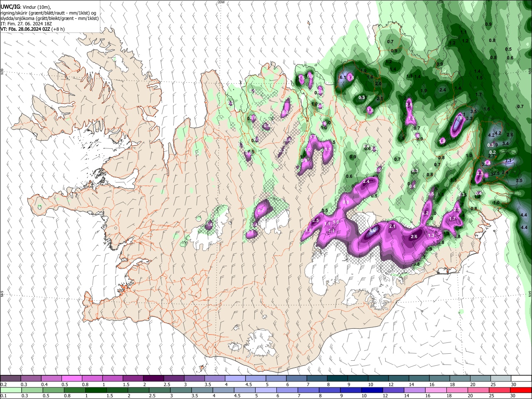Select the crimson swatch between 25 and 30
Screen dimensions: 532x399
500,390
